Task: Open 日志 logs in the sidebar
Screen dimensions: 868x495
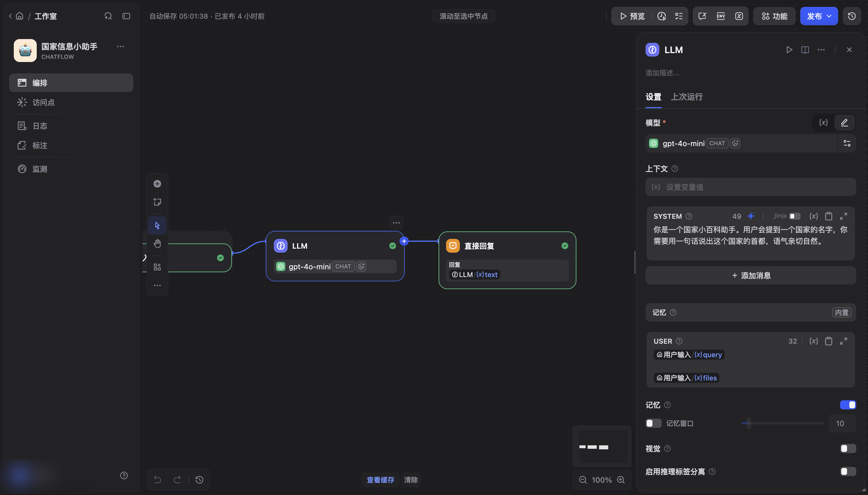Action: (71, 126)
